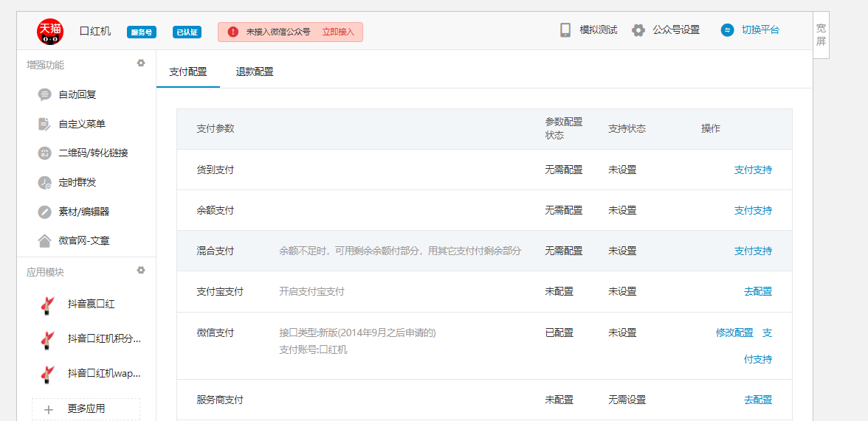
Task: Click gear icon beside 应用模块
Action: tap(141, 271)
